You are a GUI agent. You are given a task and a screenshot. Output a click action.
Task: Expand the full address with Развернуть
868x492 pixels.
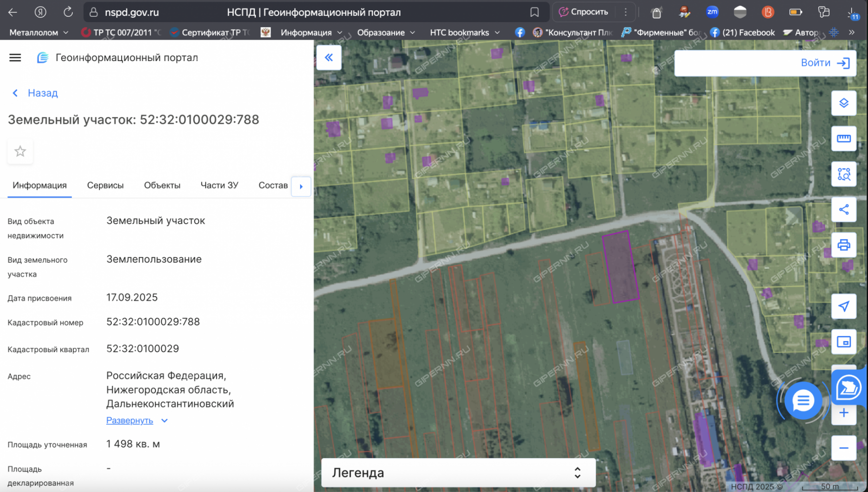point(130,421)
